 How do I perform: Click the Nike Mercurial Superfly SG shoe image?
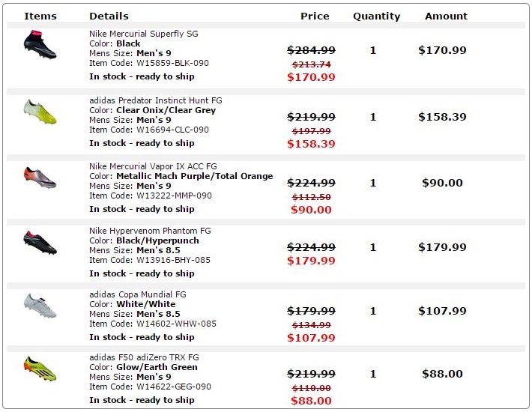click(40, 45)
